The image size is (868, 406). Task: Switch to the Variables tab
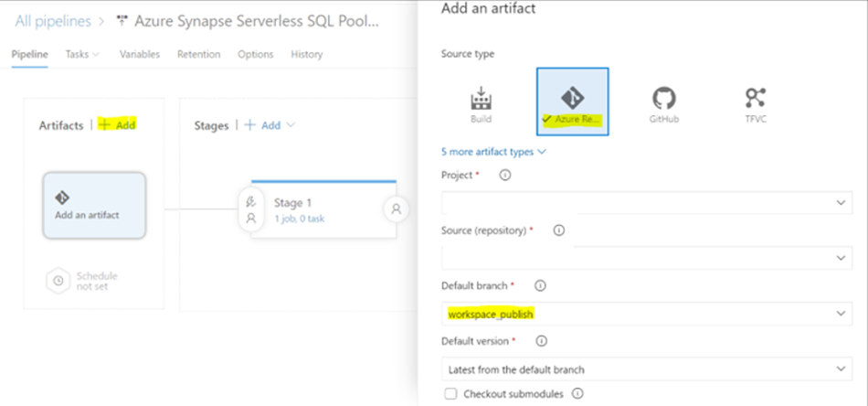(x=140, y=54)
